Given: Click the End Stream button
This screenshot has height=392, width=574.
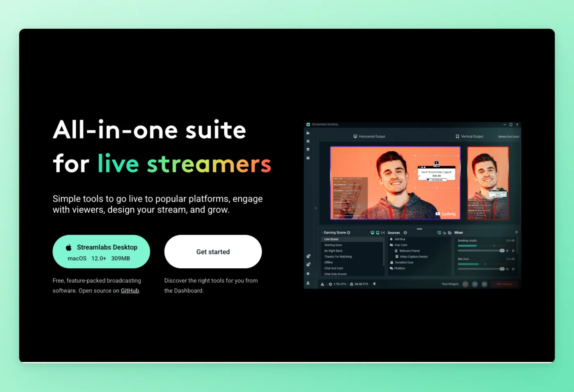Looking at the screenshot, I should [x=504, y=284].
